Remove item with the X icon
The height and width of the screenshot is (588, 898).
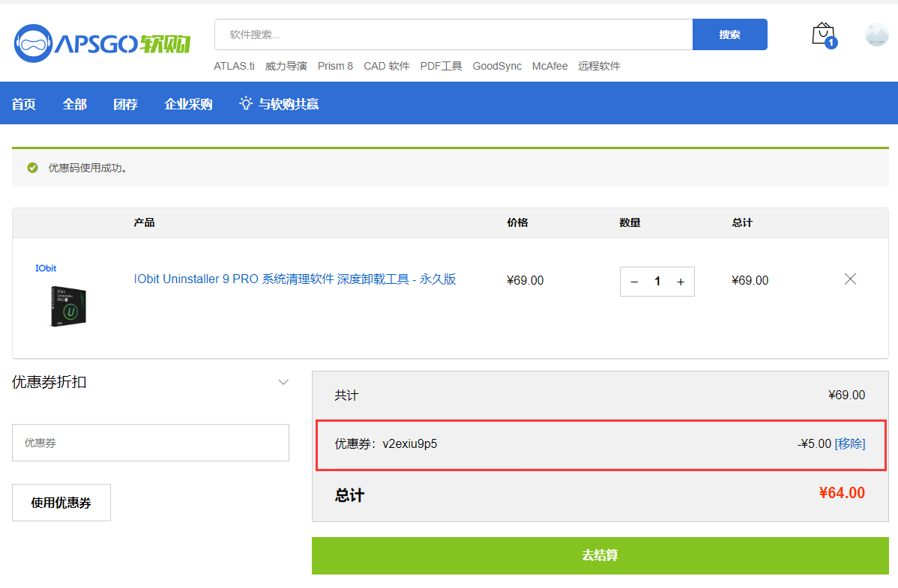click(850, 279)
